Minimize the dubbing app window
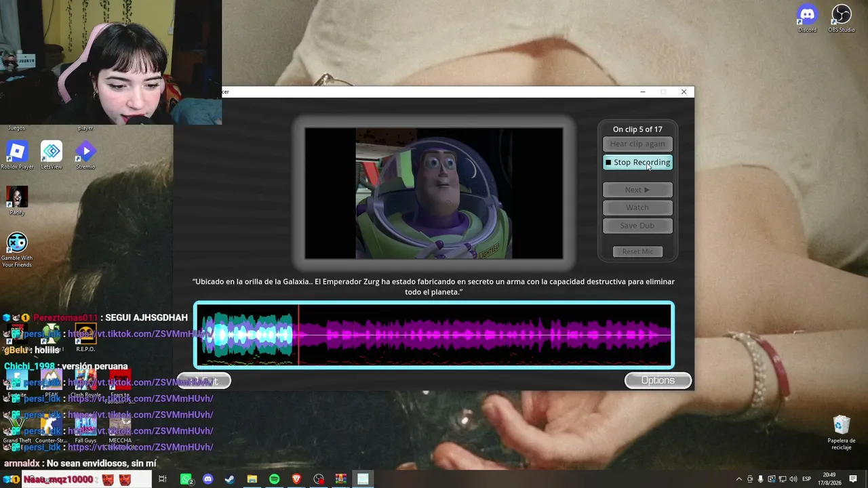The image size is (868, 488). click(643, 92)
